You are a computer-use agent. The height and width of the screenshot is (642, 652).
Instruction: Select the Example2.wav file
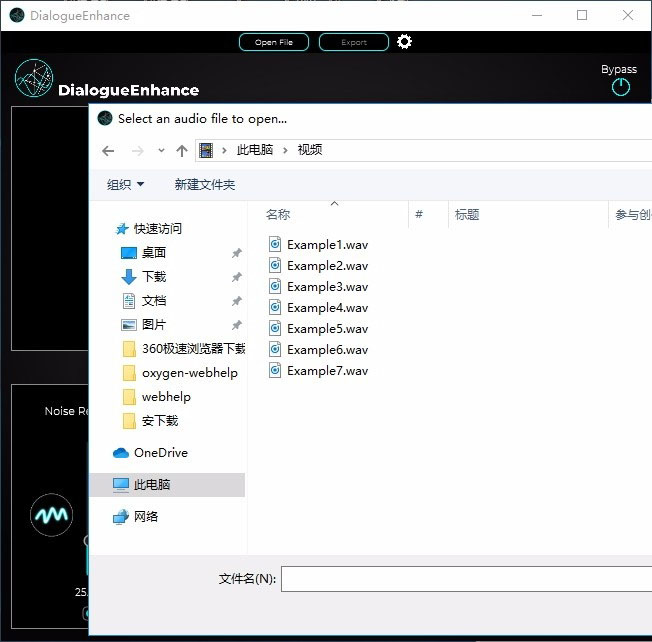(x=319, y=265)
